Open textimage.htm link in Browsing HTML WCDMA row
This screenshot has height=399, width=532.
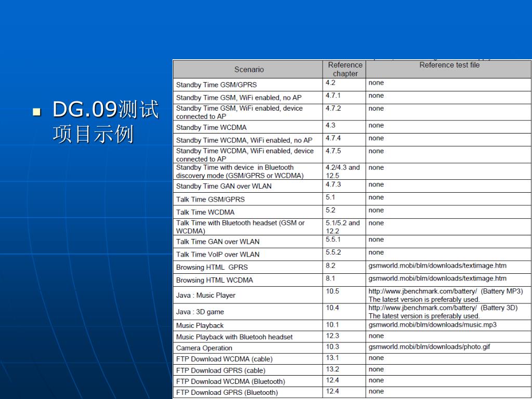click(x=437, y=278)
